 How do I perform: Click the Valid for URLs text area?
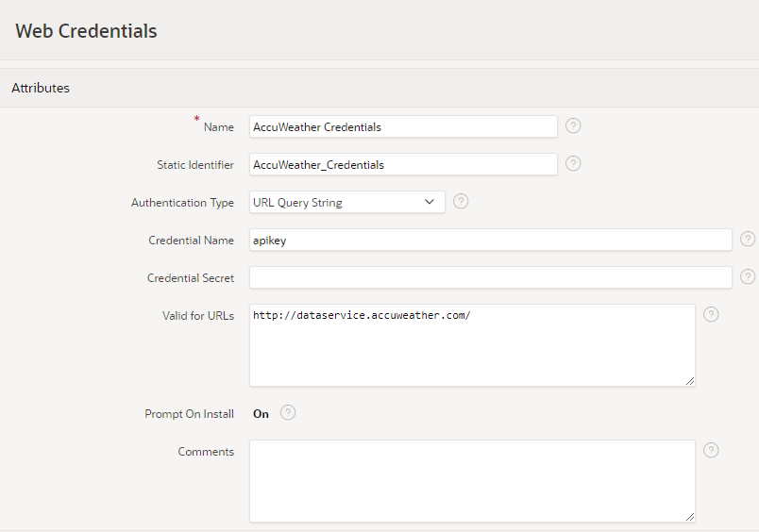point(472,345)
